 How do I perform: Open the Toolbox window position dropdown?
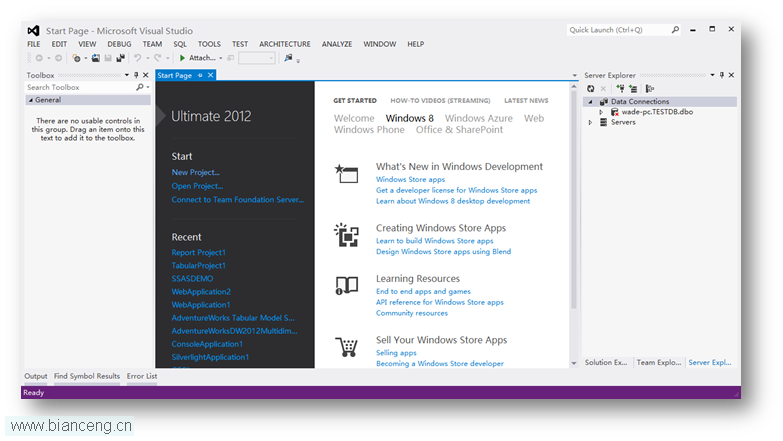coord(127,75)
